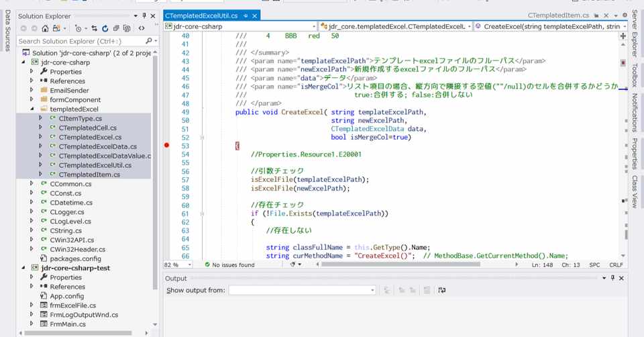Switch to the CTemplatedItem.cs tab
The width and height of the screenshot is (644, 337).
[x=558, y=15]
